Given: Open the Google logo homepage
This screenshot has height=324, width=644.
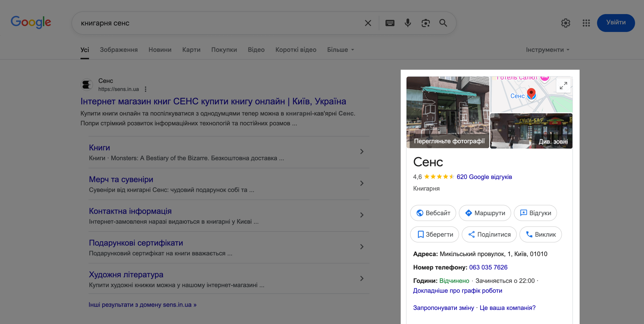Looking at the screenshot, I should pyautogui.click(x=31, y=22).
